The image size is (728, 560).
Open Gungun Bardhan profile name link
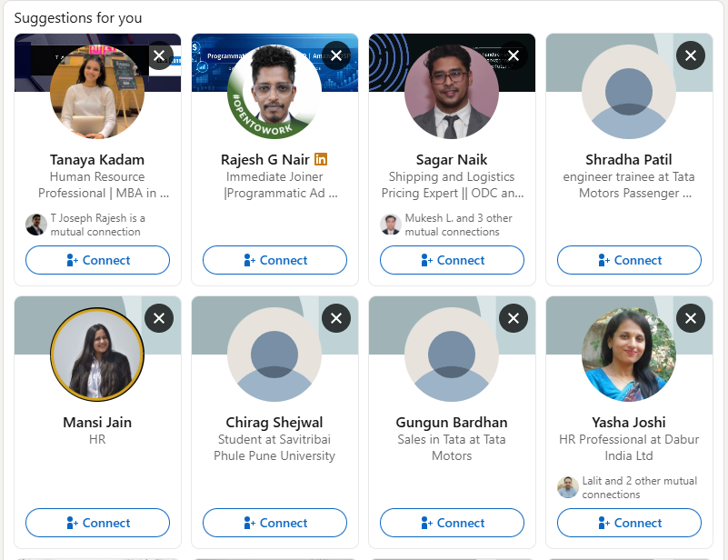point(452,422)
